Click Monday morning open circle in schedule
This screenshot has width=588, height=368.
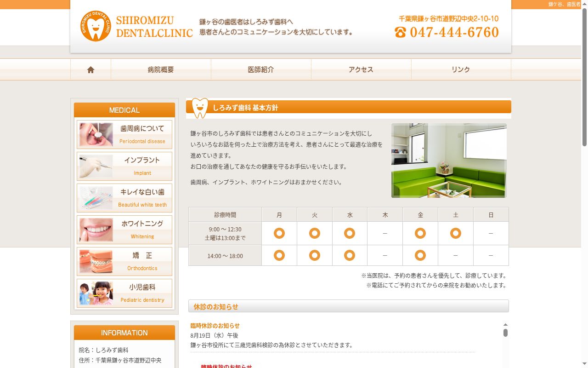[x=279, y=233]
